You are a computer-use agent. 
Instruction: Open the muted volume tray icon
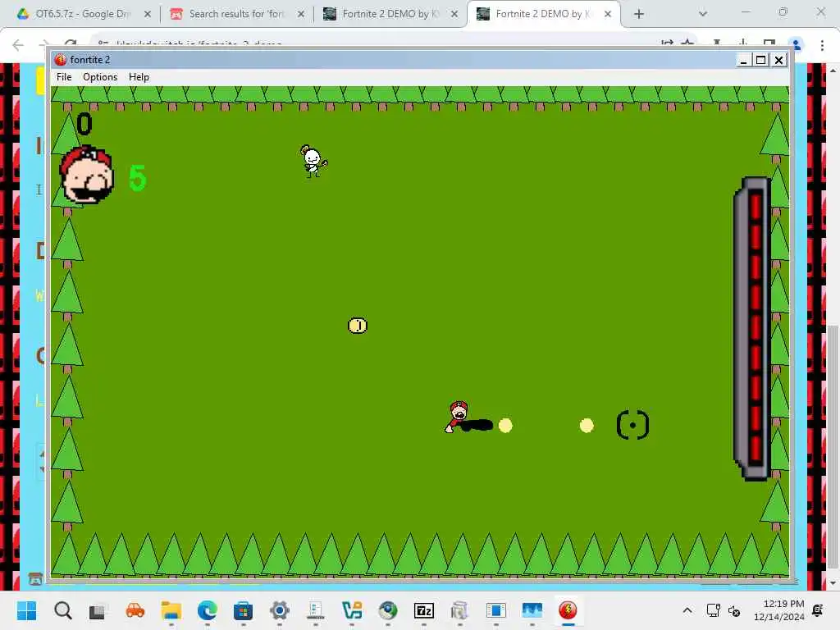tap(734, 610)
